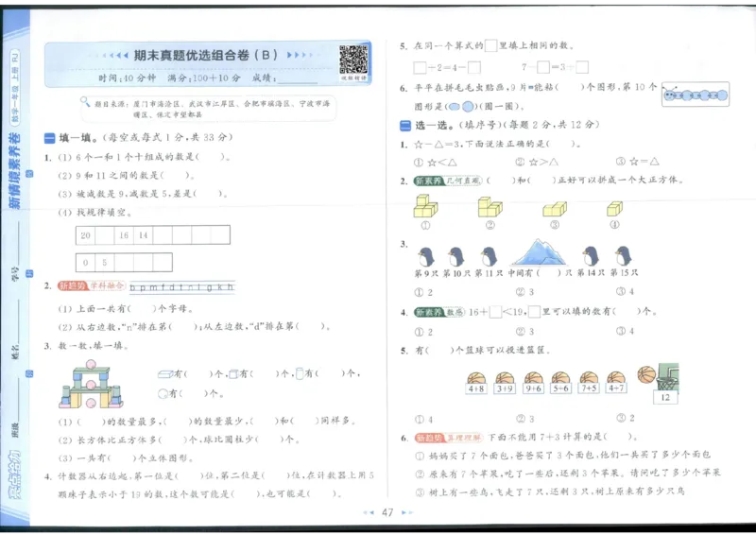Click the green 新素养 数感 tag
The image size is (756, 535).
click(439, 312)
